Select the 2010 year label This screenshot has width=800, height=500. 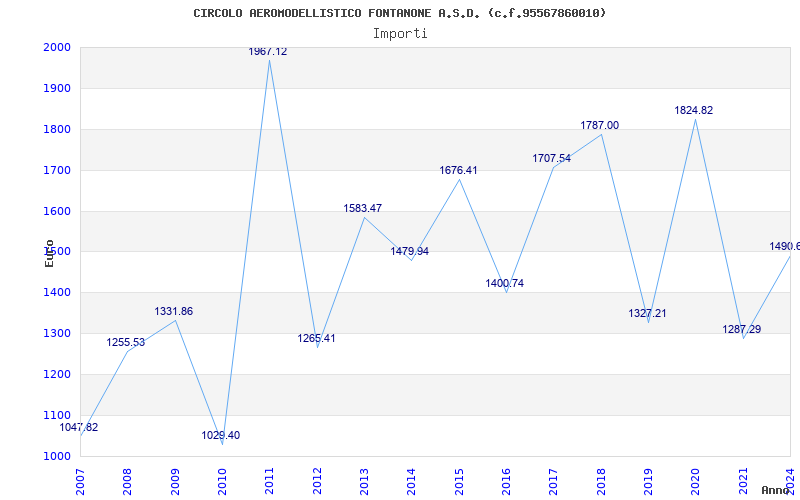222,481
